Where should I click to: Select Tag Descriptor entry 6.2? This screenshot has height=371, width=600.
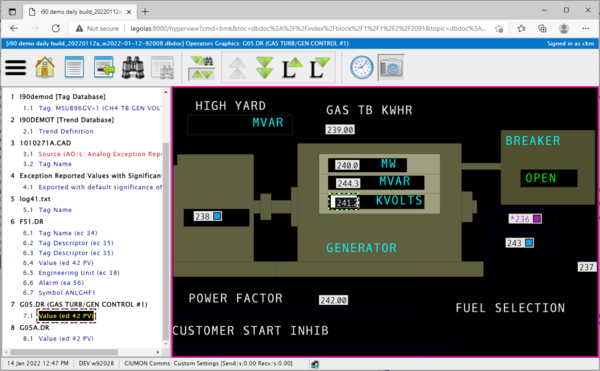[x=76, y=243]
